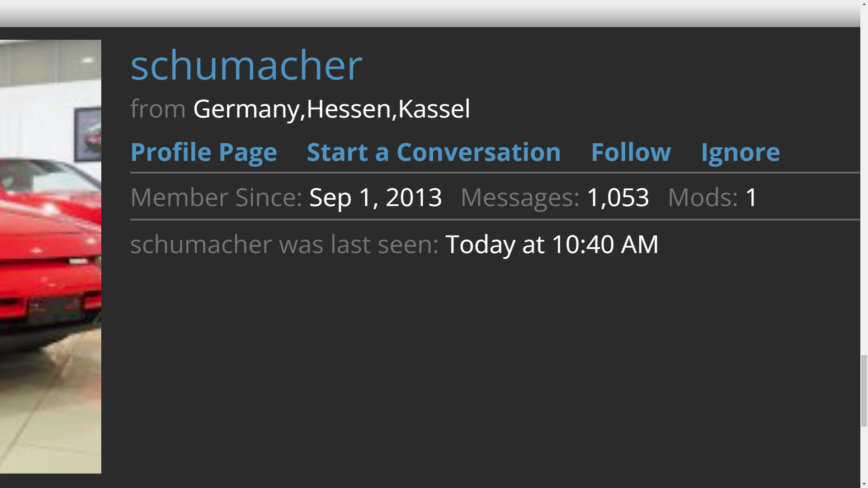This screenshot has height=488, width=868.
Task: Open the Profile Page link
Action: click(203, 152)
